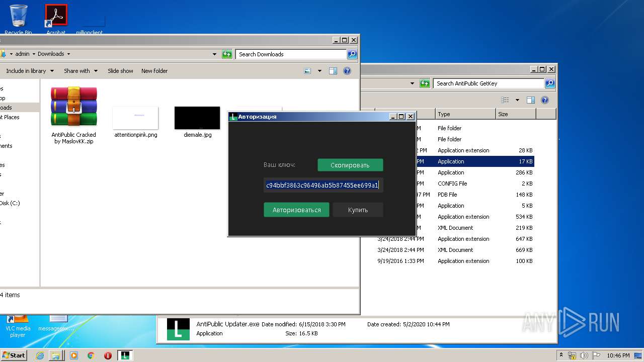Toggle the preview pane icon in Downloads window
The image size is (644, 362).
coord(333,71)
